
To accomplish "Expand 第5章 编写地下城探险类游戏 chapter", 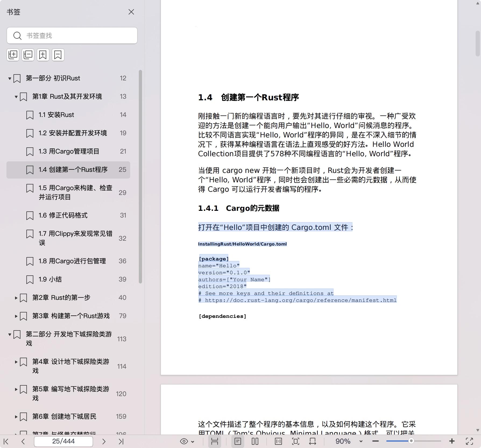I will point(16,389).
